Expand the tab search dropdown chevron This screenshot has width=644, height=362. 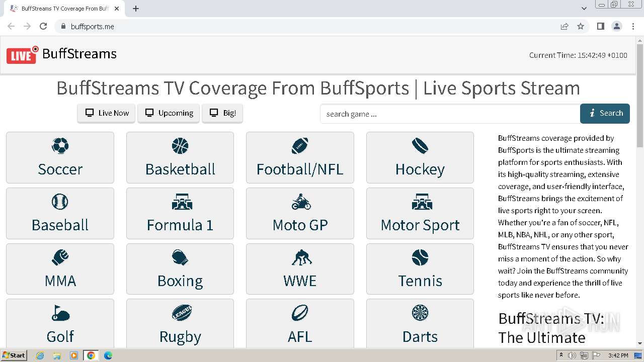584,9
